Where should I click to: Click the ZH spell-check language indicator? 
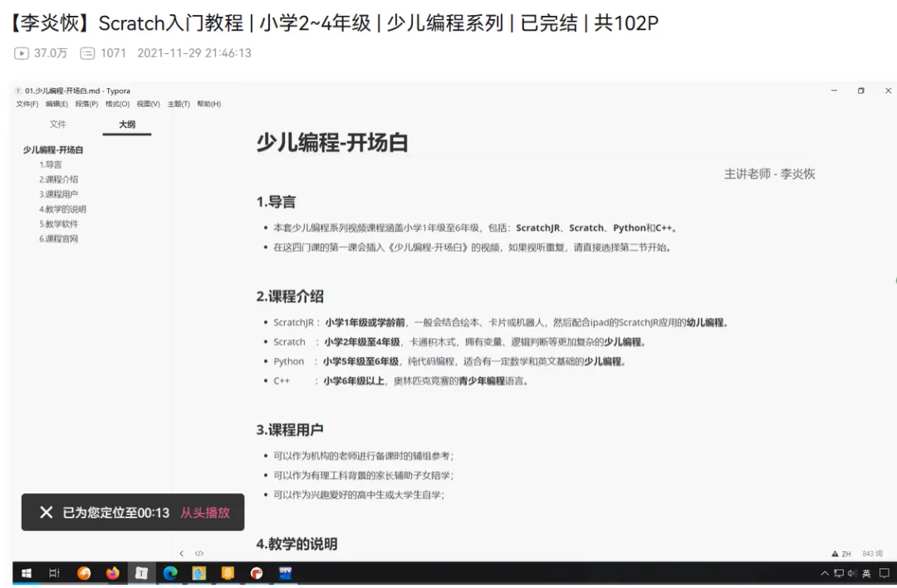(846, 554)
